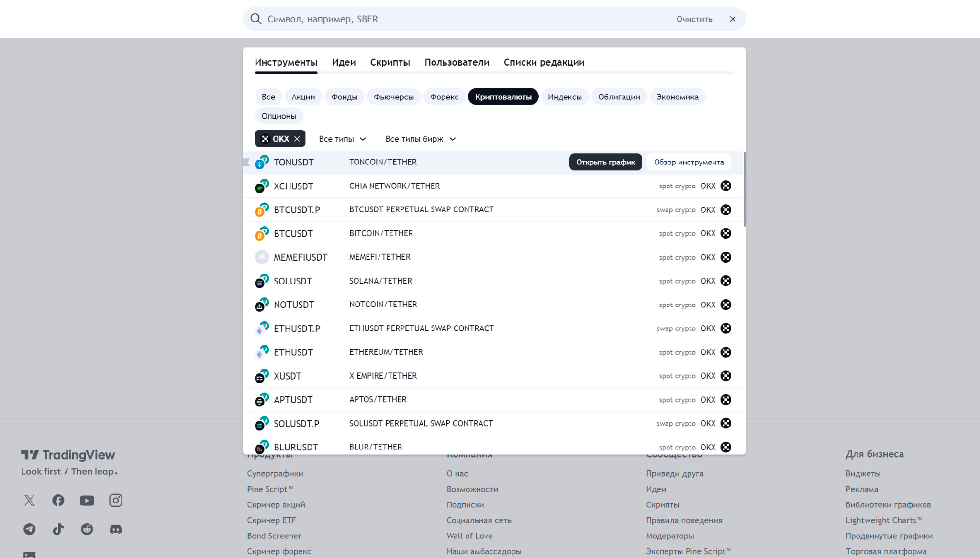980x558 pixels.
Task: Select the BLURUSDT result row
Action: pos(494,445)
